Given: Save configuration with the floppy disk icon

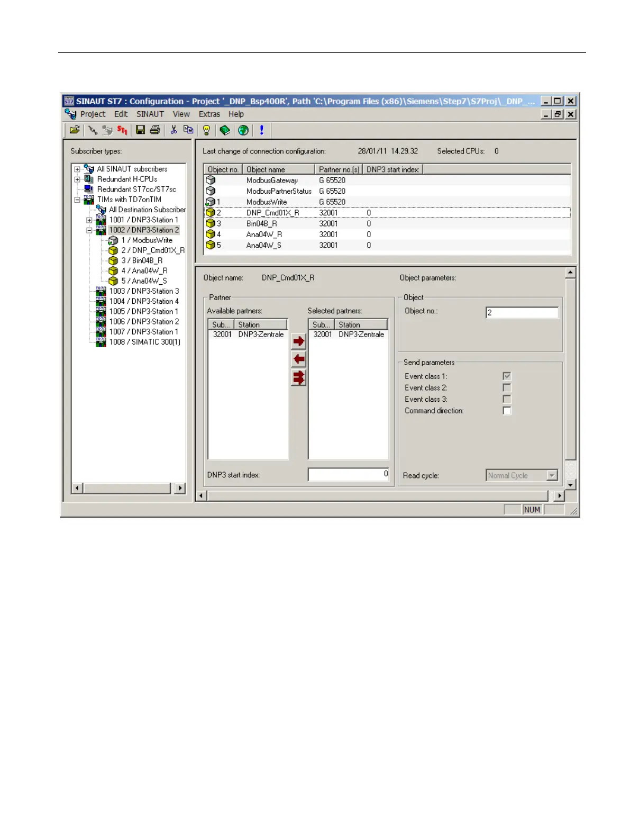Looking at the screenshot, I should [140, 130].
